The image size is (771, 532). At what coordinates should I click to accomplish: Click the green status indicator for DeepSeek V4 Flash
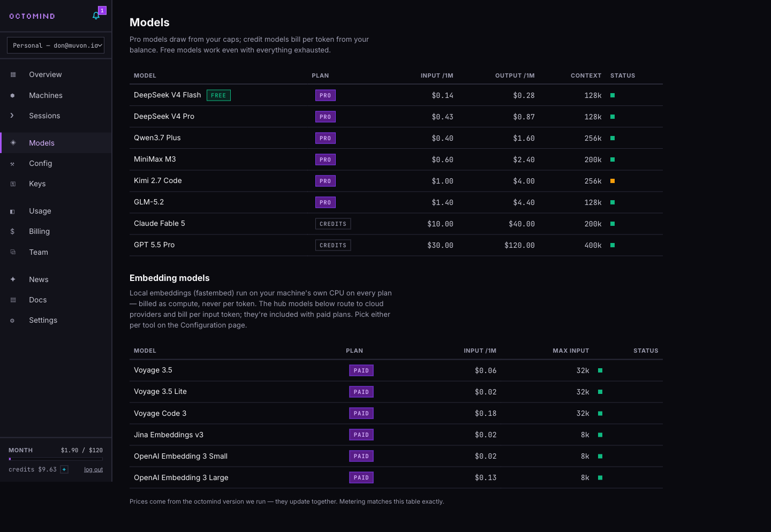coord(613,95)
